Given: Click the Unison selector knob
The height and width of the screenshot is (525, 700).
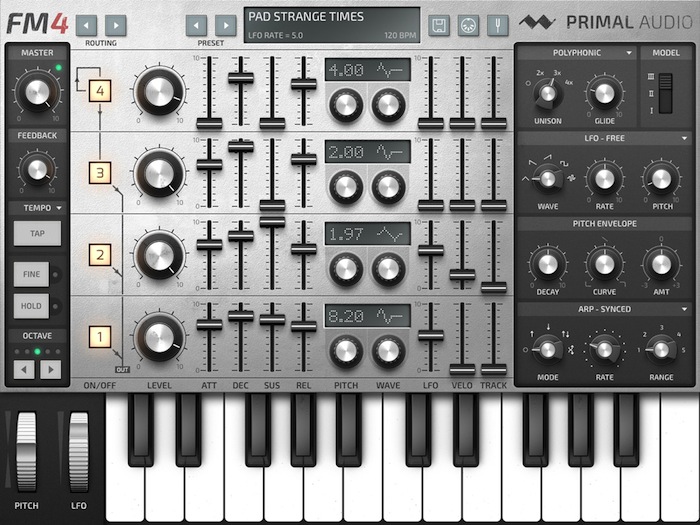Looking at the screenshot, I should coord(548,94).
